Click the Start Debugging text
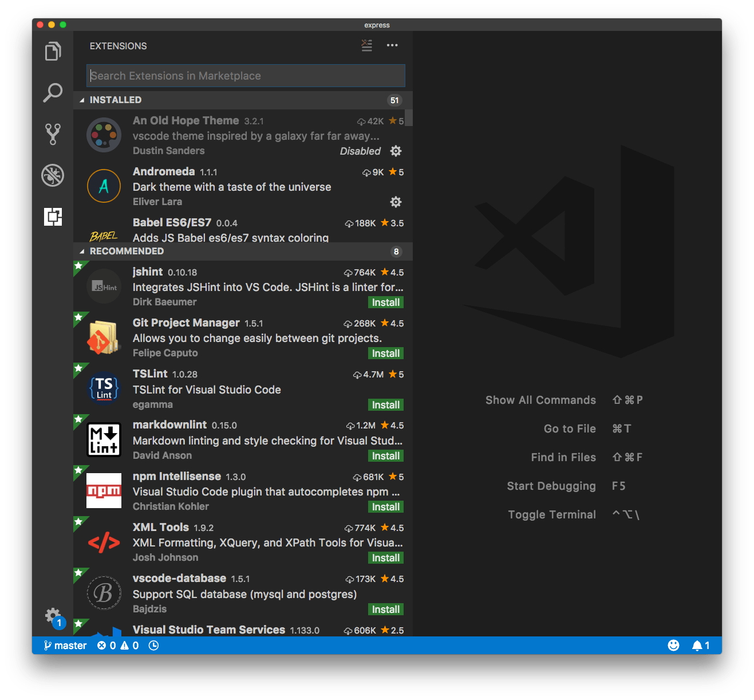 pyautogui.click(x=551, y=486)
